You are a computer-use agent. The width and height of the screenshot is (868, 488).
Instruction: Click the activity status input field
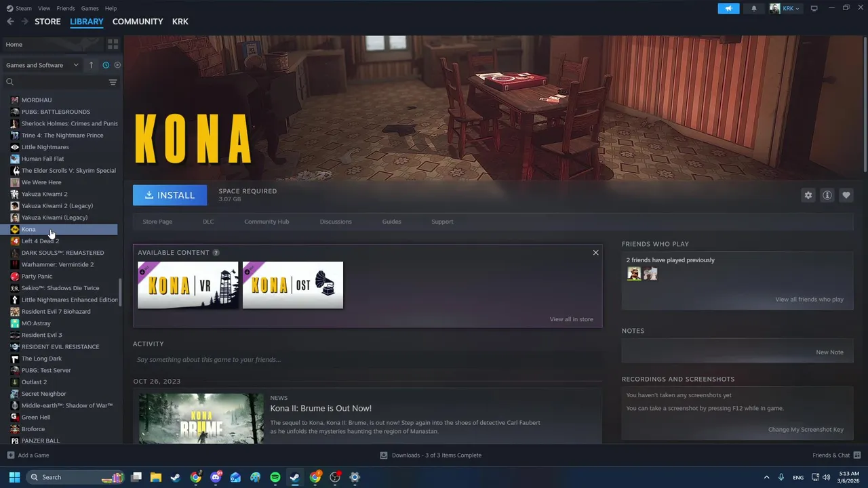(x=368, y=360)
